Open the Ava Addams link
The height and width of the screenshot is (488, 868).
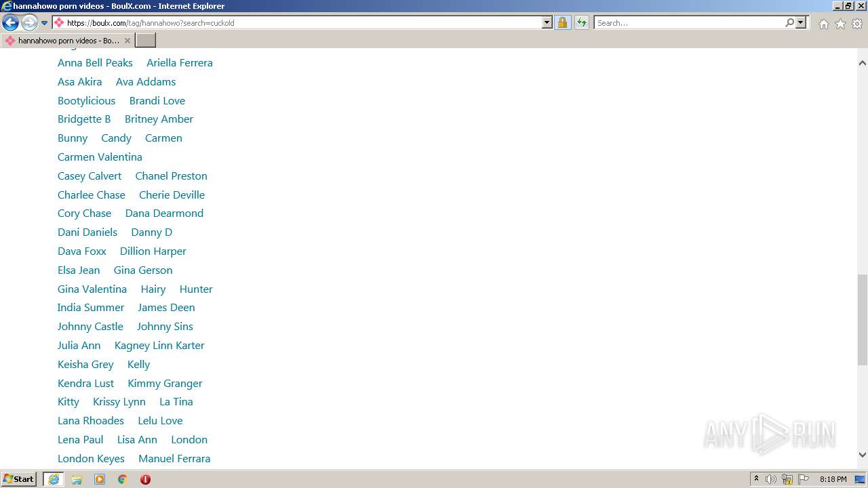pos(146,81)
